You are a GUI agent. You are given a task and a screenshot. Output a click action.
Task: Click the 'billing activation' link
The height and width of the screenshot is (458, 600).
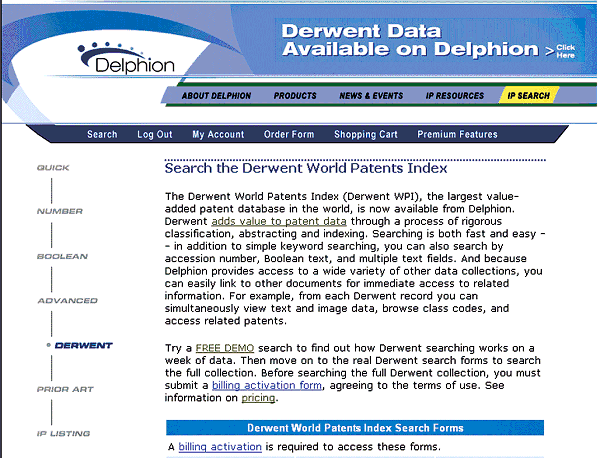point(220,447)
